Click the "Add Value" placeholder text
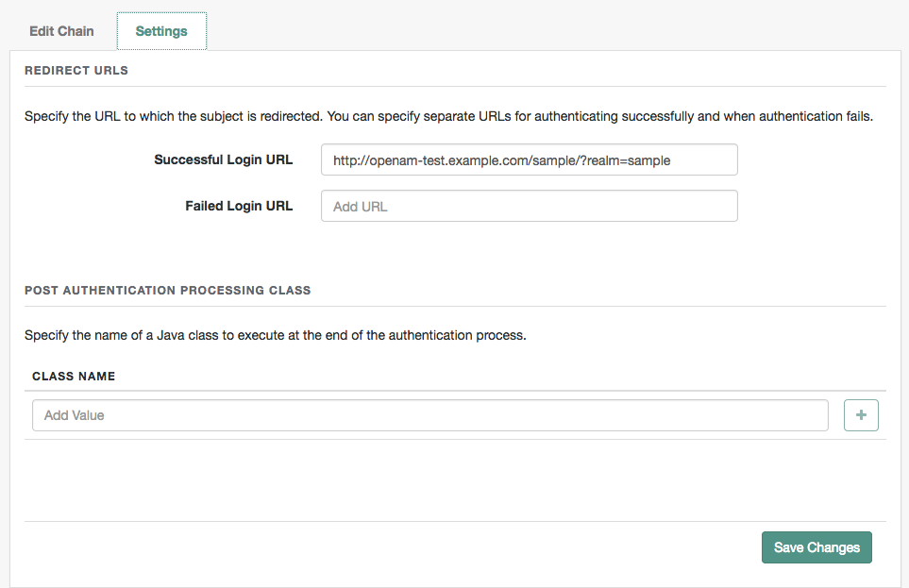This screenshot has width=909, height=588. (x=75, y=415)
